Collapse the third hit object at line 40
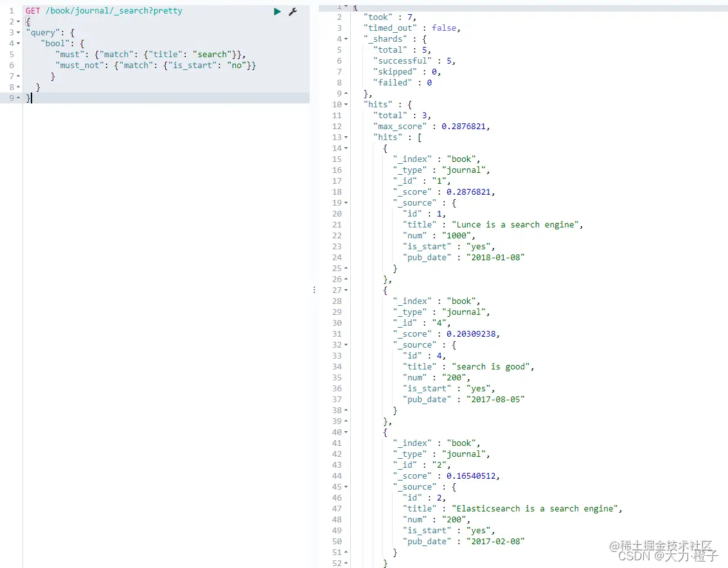The width and height of the screenshot is (728, 568). pos(346,432)
